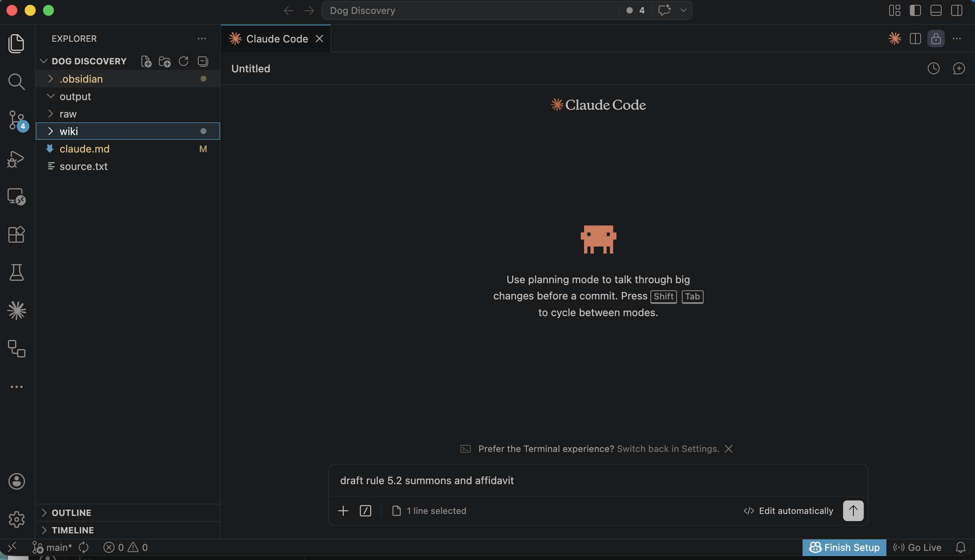This screenshot has width=975, height=560.
Task: Go forward in navigation history
Action: pyautogui.click(x=309, y=11)
